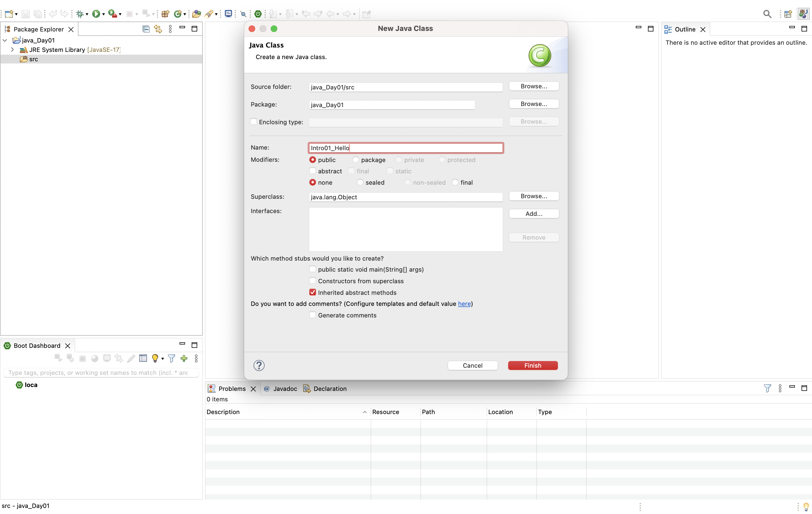Select the package modifier radio button
The width and height of the screenshot is (812, 514).
pyautogui.click(x=355, y=160)
